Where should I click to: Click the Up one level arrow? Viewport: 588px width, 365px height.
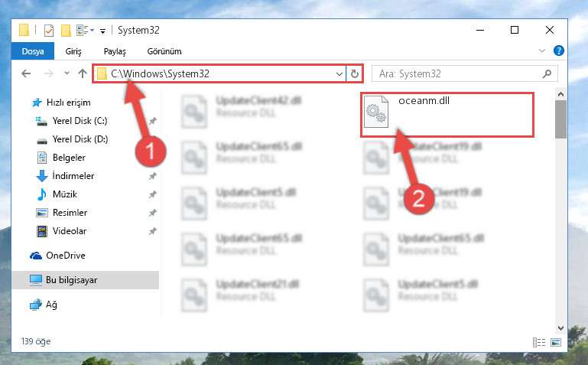(83, 73)
